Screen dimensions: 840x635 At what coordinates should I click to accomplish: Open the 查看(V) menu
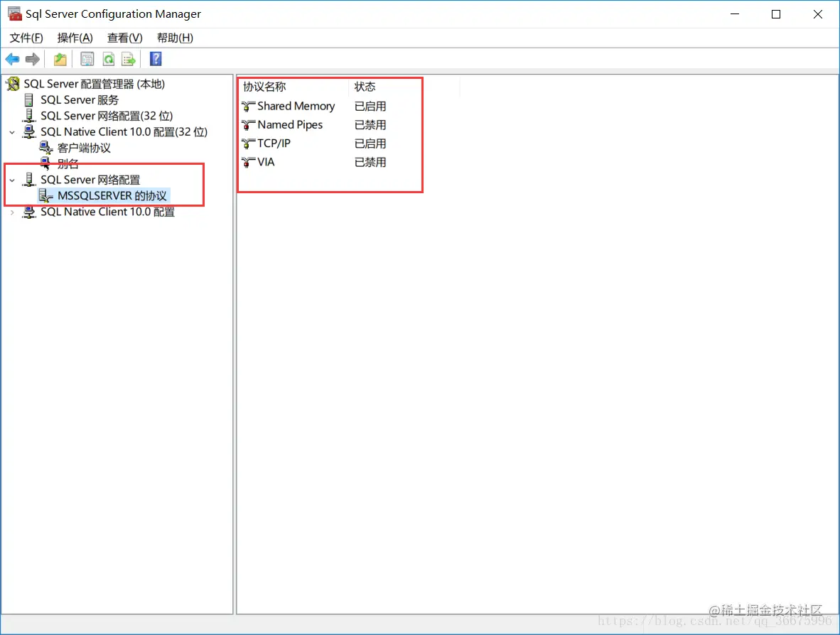tap(125, 38)
